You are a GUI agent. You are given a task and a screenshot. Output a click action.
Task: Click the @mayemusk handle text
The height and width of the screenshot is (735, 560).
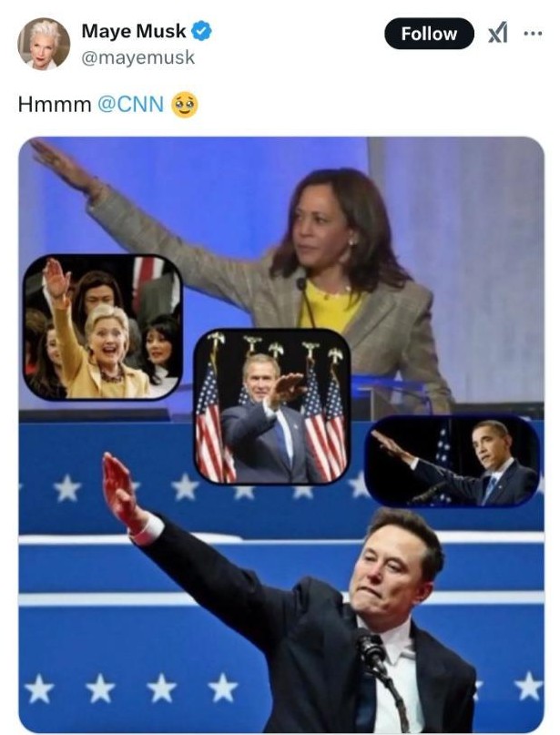click(x=137, y=57)
